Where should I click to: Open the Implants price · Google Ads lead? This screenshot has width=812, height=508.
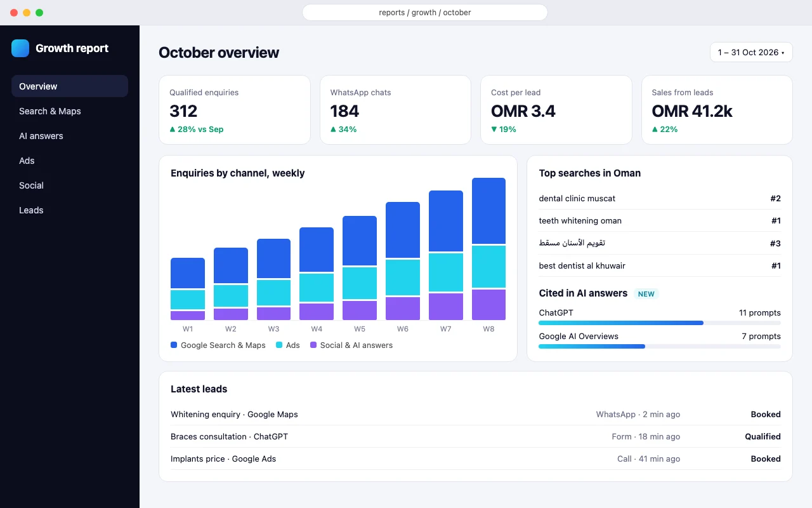(476, 458)
